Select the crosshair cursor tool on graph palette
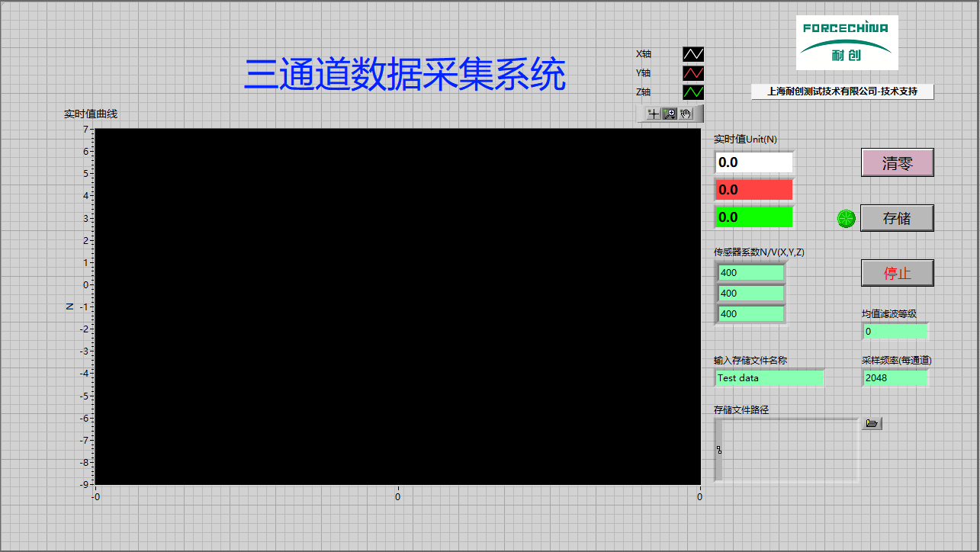The image size is (980, 552). tap(654, 114)
